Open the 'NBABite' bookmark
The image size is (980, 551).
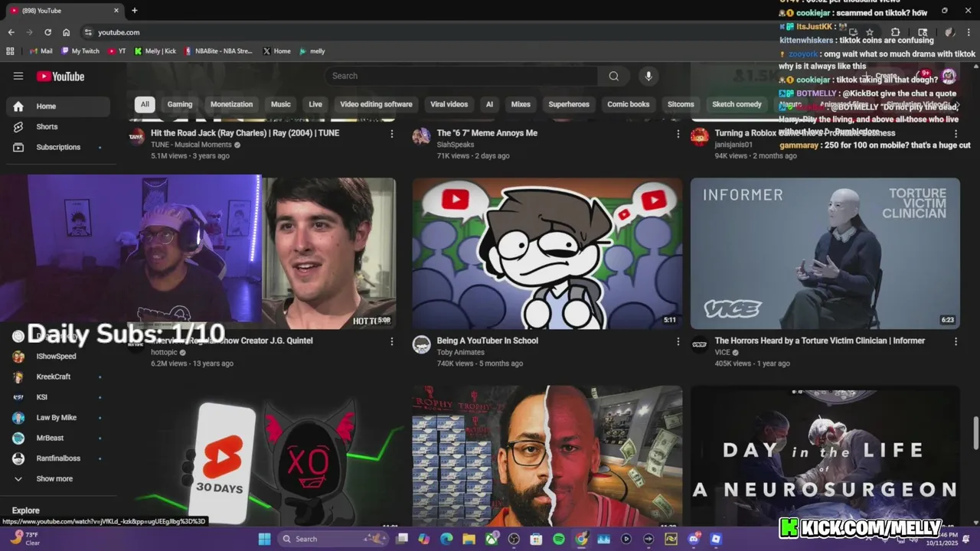tap(218, 51)
